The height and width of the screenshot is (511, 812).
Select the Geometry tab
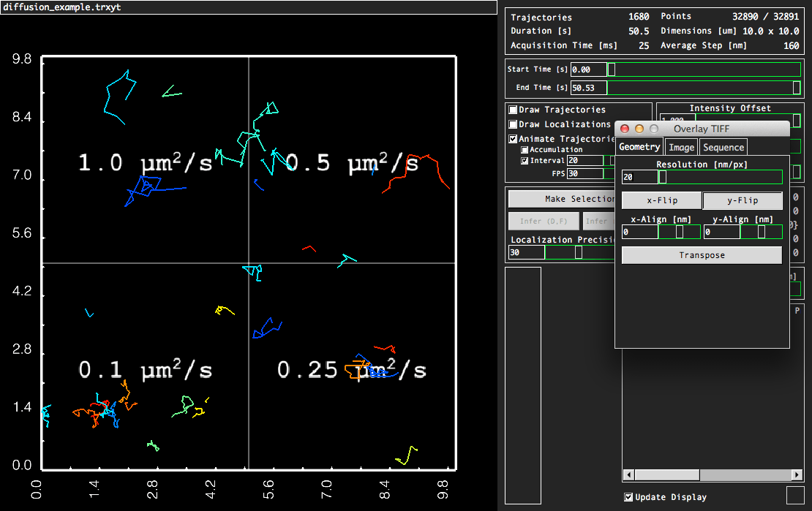[639, 147]
